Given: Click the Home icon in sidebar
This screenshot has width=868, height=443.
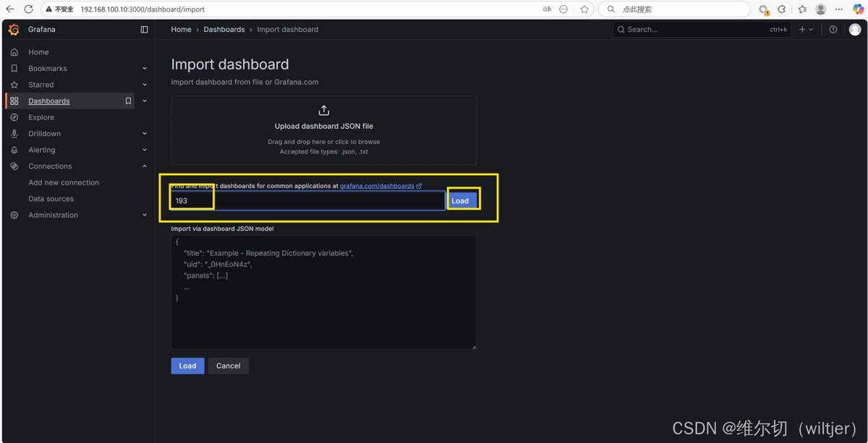Looking at the screenshot, I should point(14,52).
